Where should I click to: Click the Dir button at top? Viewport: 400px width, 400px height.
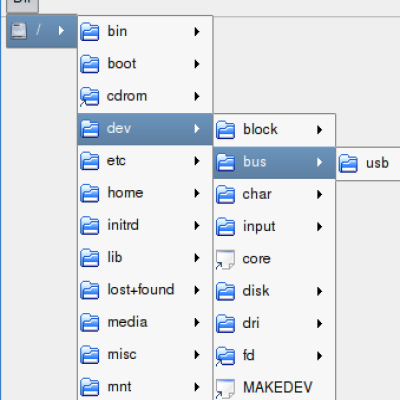click(22, 5)
